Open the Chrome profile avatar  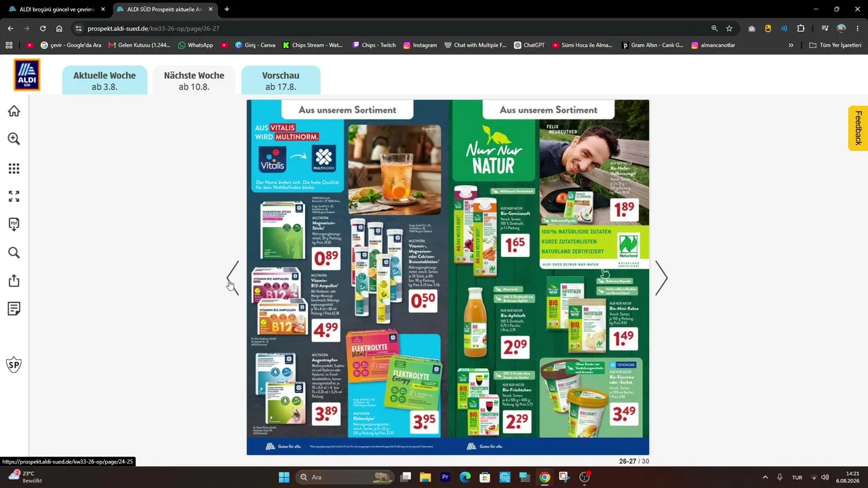842,28
